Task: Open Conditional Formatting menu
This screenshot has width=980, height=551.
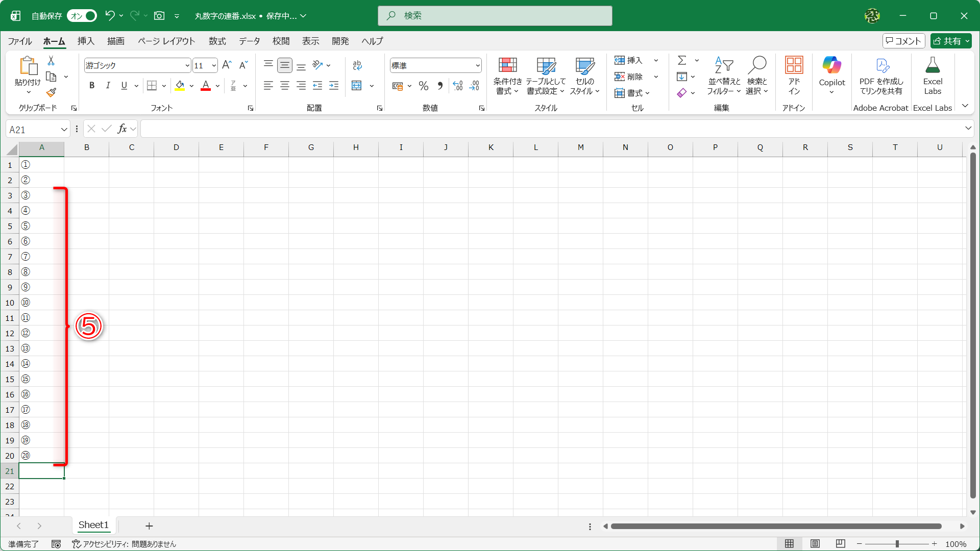Action: point(507,76)
